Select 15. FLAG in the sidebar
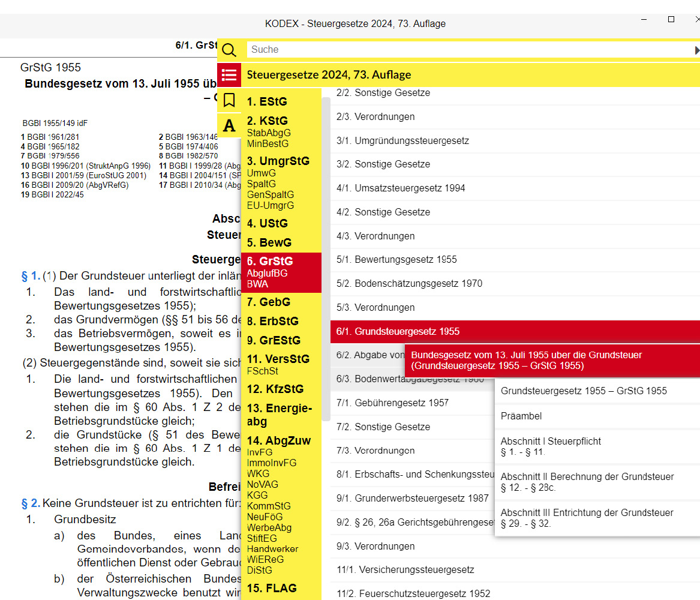Image resolution: width=700 pixels, height=600 pixels. (x=272, y=589)
